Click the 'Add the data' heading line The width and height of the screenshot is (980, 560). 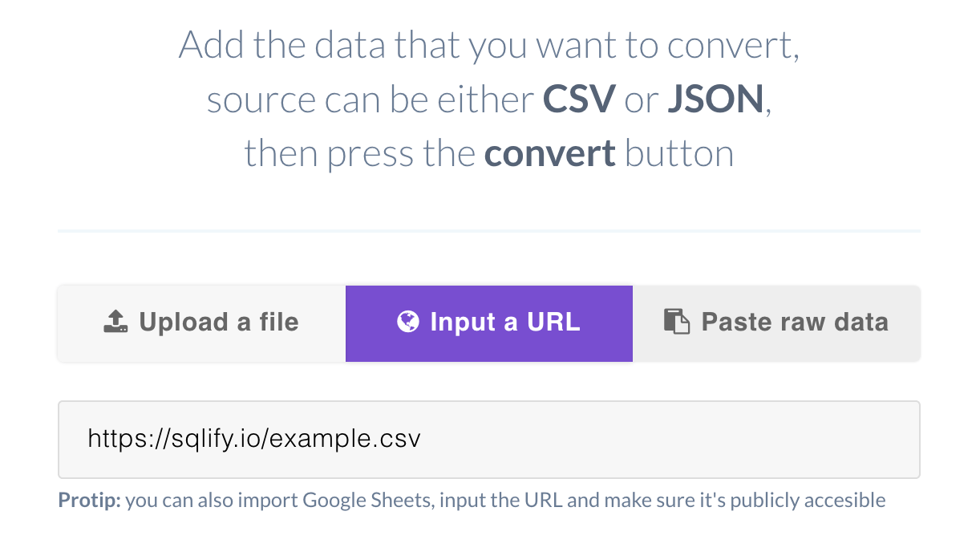pos(489,46)
